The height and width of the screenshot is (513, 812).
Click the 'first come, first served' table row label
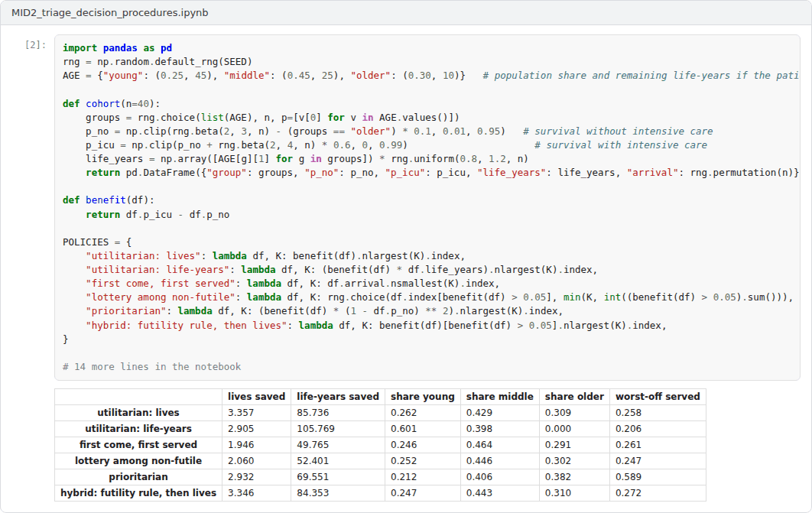click(138, 445)
